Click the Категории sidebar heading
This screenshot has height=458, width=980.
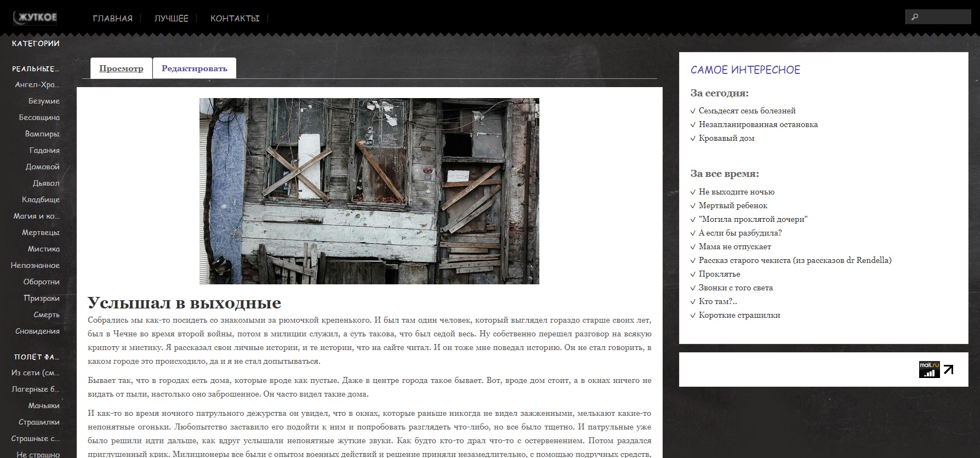click(36, 43)
